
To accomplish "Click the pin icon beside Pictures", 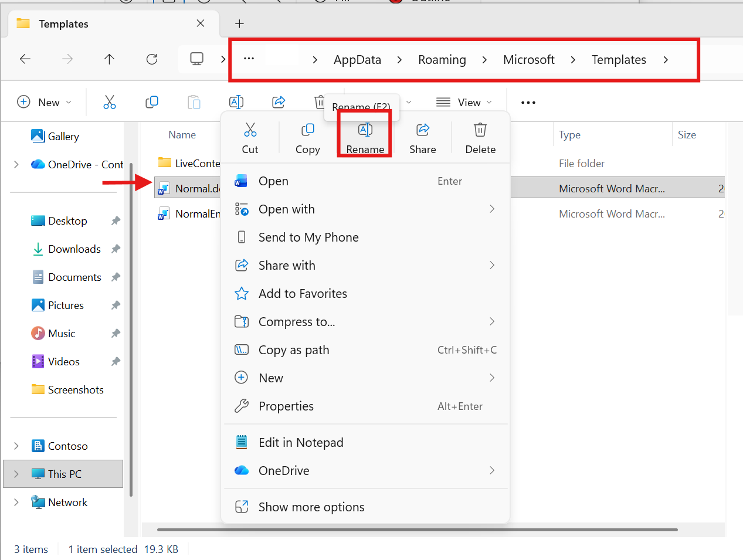I will [x=116, y=306].
